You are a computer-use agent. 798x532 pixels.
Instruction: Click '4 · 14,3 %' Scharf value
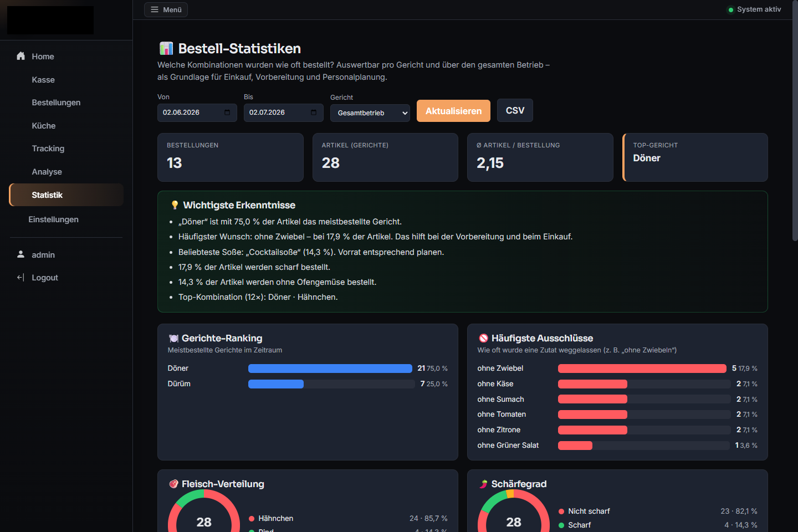[741, 525]
